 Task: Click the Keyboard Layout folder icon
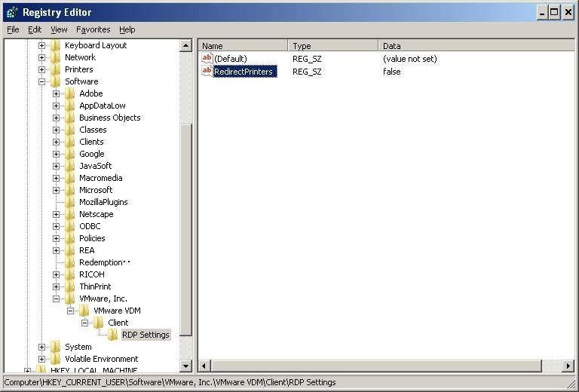tap(56, 45)
